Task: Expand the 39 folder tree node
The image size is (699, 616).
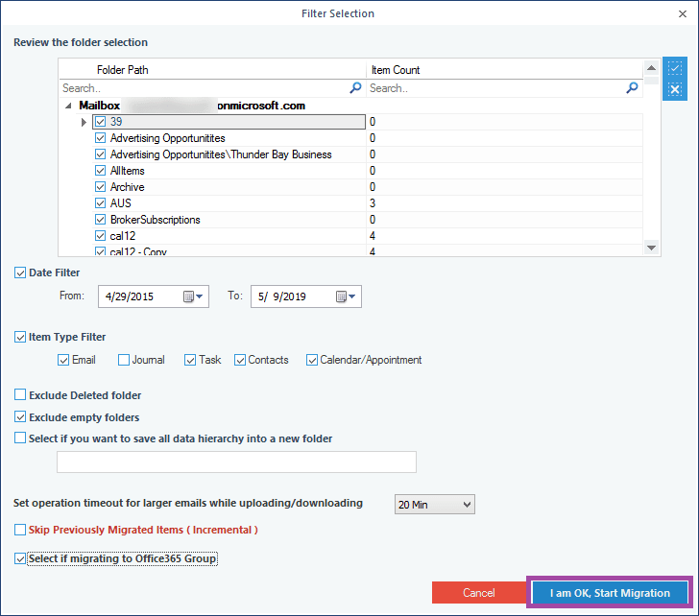Action: click(84, 122)
